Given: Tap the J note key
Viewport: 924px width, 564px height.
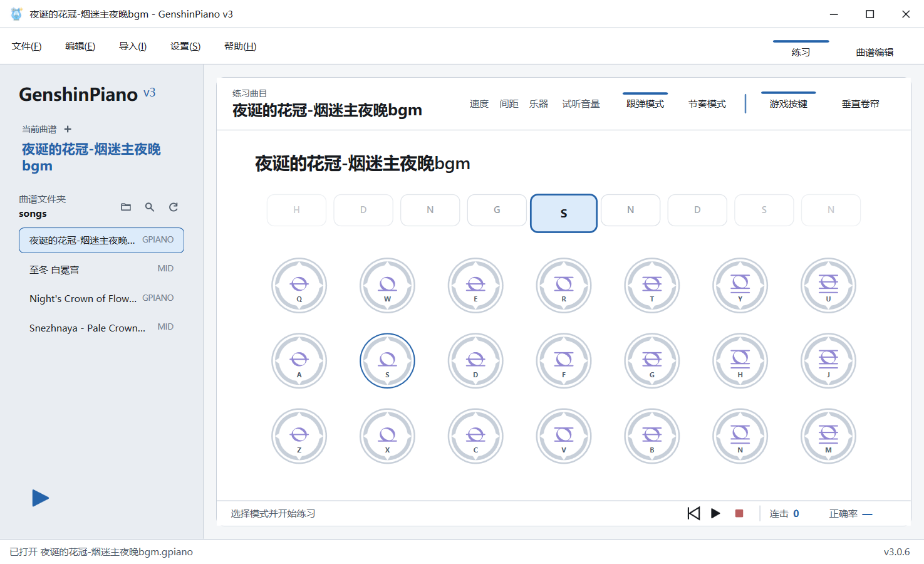Looking at the screenshot, I should pos(828,361).
